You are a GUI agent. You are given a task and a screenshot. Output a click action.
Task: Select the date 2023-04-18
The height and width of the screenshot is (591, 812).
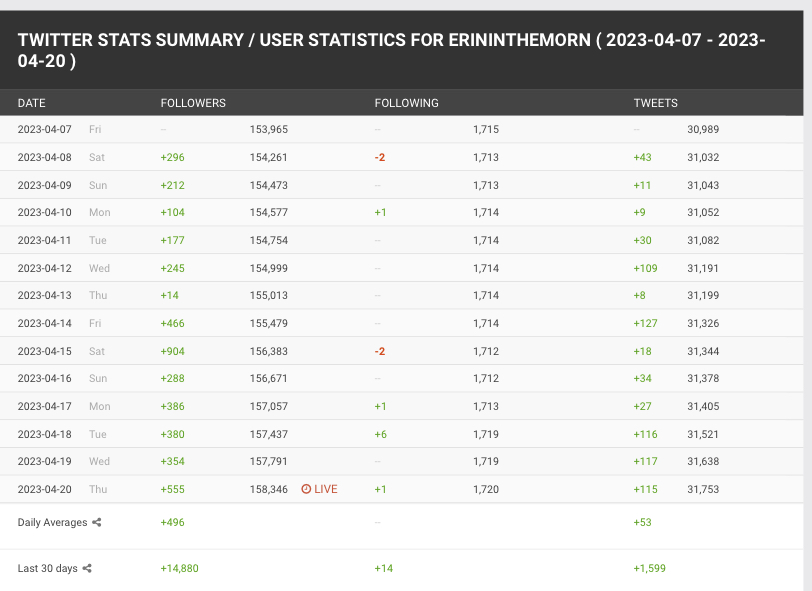(45, 434)
